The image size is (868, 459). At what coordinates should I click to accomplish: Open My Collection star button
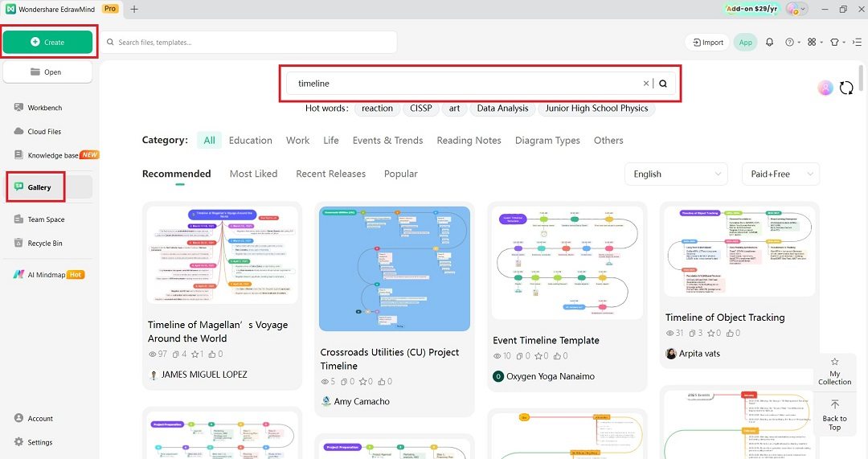point(835,371)
